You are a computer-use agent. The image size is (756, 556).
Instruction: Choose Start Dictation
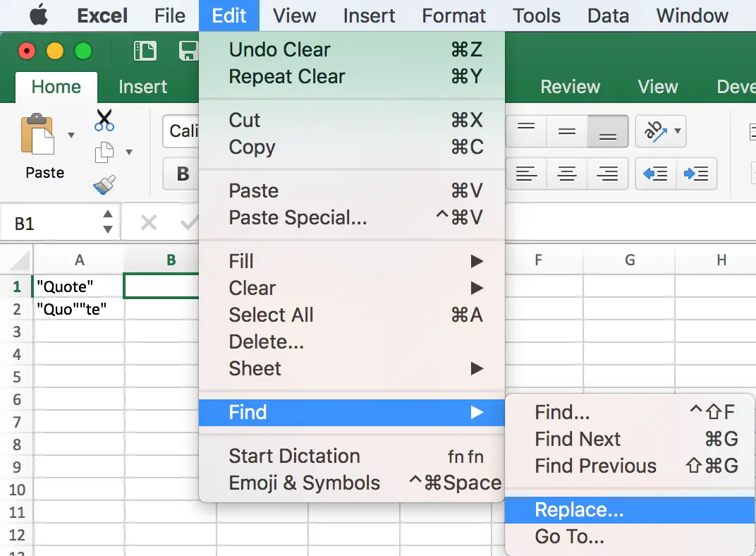tap(351, 456)
